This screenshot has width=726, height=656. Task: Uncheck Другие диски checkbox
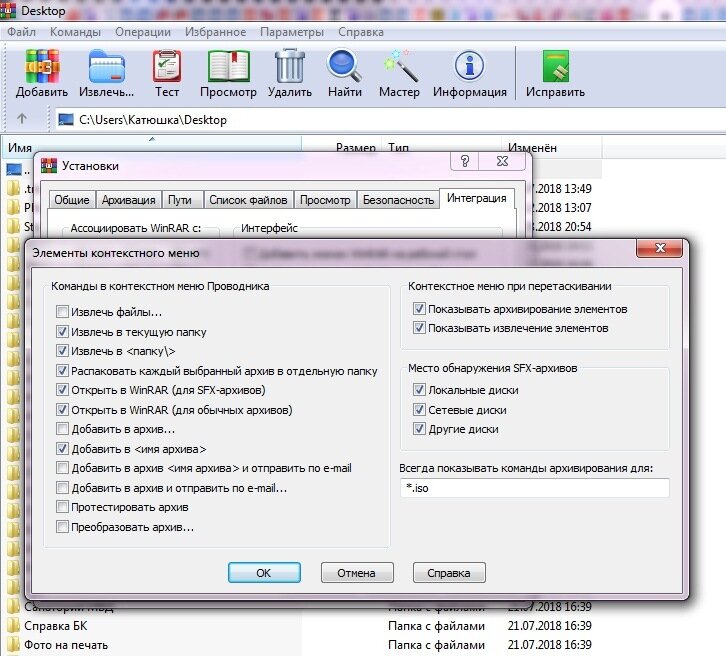point(419,429)
